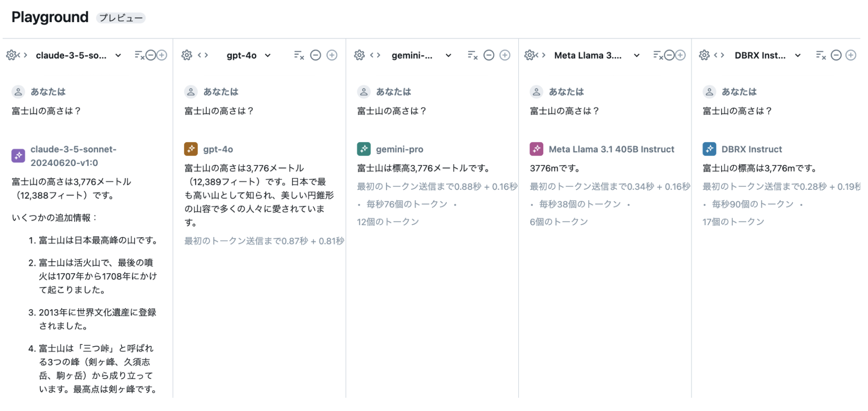
Task: Click '富士山は標高3,776メートルです。' in gemini-pro response
Action: click(x=423, y=168)
